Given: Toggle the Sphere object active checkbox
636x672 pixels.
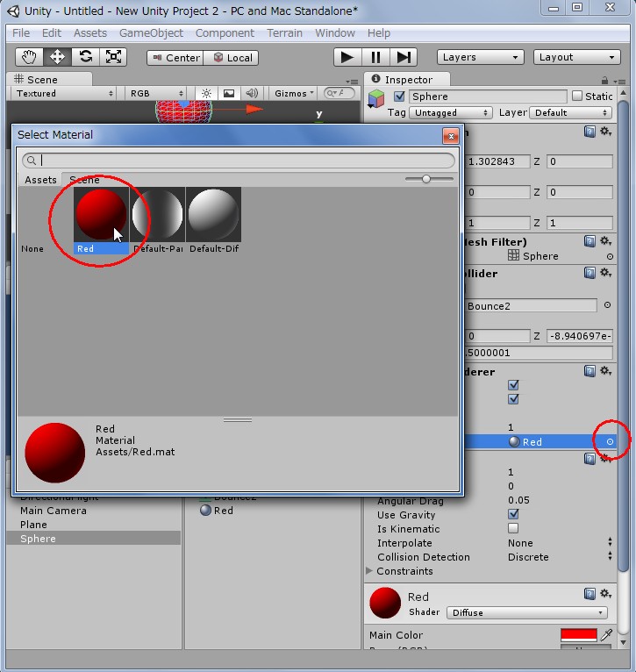Looking at the screenshot, I should click(x=399, y=97).
